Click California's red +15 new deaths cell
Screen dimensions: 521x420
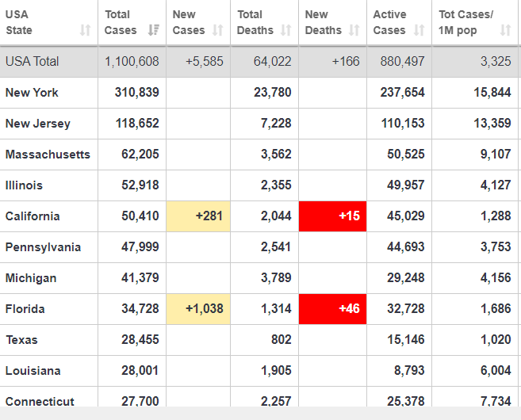(332, 216)
